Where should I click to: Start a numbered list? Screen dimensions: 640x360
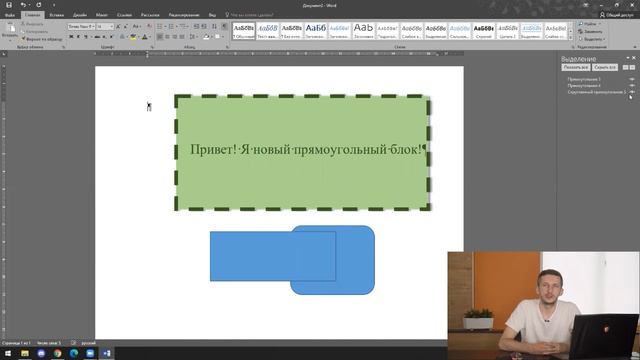(x=171, y=27)
